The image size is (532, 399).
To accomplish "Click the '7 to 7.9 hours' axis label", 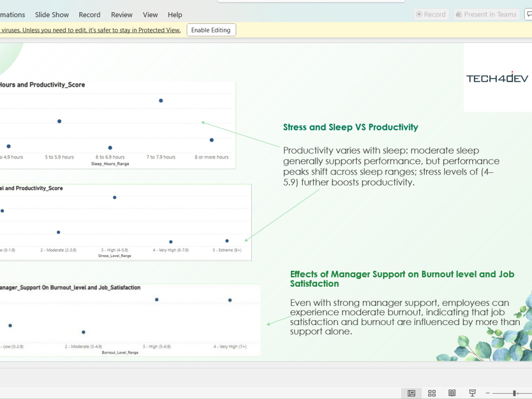I will point(161,157).
